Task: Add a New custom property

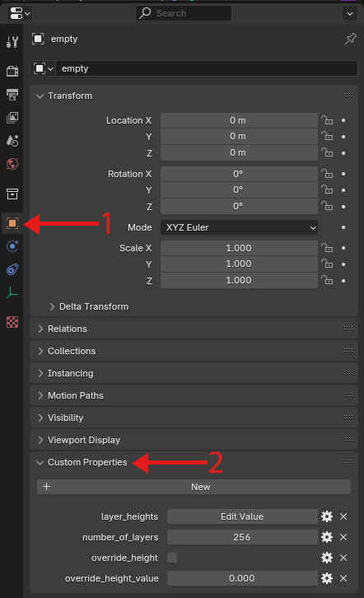Action: (x=194, y=487)
